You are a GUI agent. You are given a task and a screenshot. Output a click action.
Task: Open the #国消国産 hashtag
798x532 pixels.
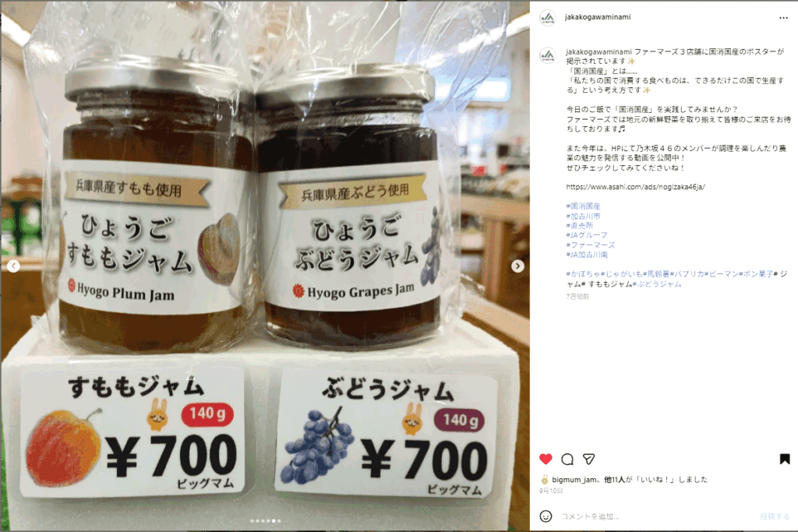tap(583, 206)
